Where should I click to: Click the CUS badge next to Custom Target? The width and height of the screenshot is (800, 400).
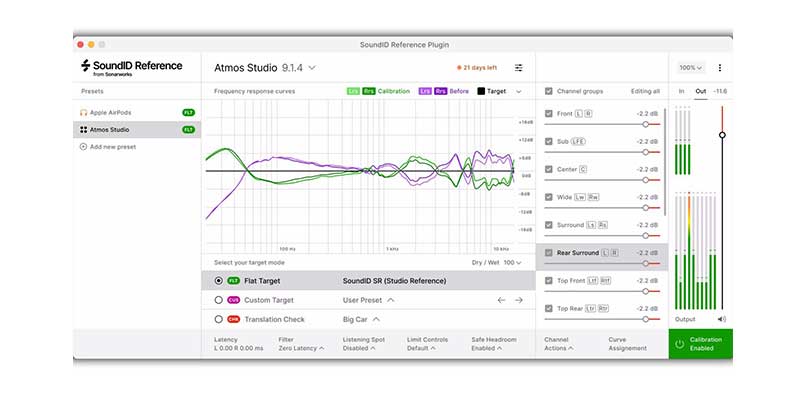point(234,300)
